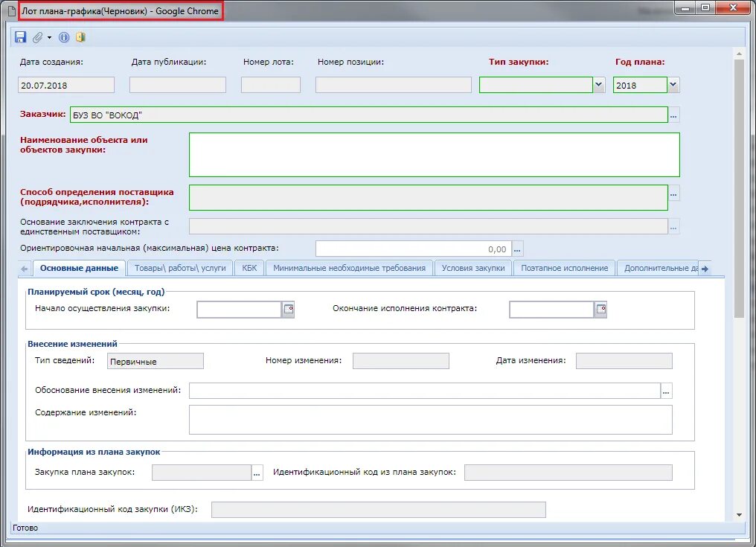The width and height of the screenshot is (756, 547).
Task: Click the Основание заключения контракта field
Action: click(428, 226)
